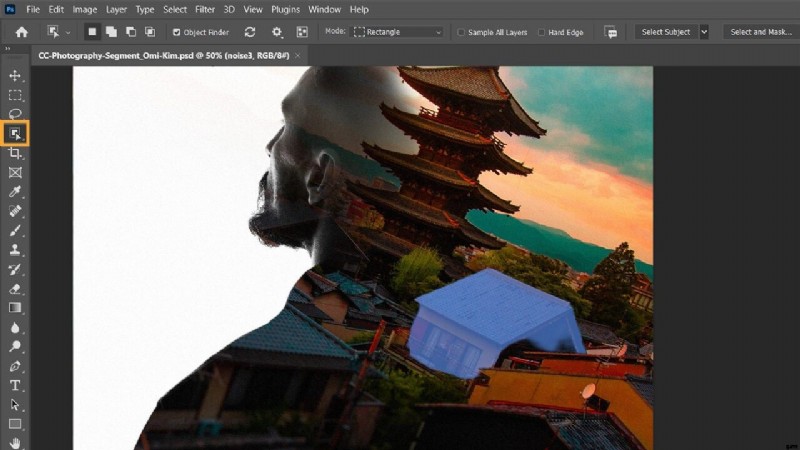The height and width of the screenshot is (450, 800).
Task: Click the Select and Mask button
Action: tap(760, 32)
